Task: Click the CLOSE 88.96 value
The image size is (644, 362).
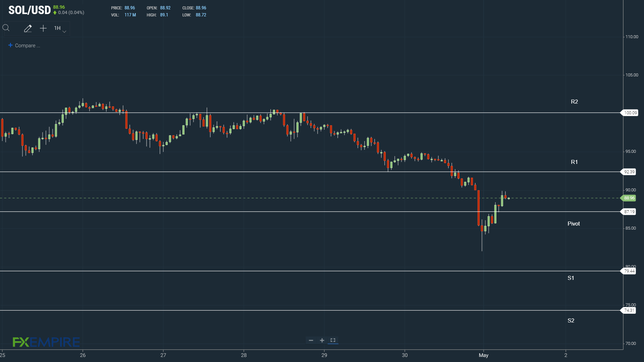Action: [201, 8]
